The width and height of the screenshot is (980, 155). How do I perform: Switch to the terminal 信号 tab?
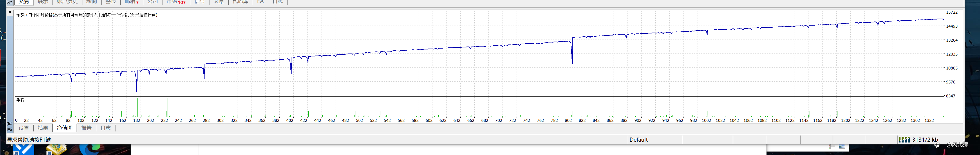[x=199, y=2]
